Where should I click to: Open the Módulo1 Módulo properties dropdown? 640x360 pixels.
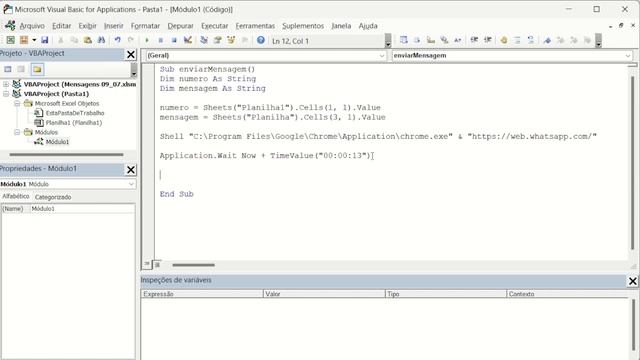(131, 184)
